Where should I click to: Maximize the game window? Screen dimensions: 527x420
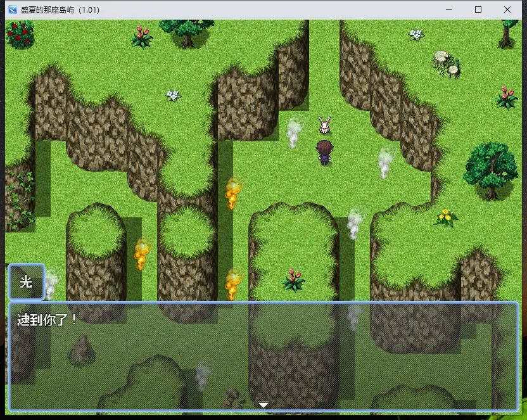pyautogui.click(x=478, y=10)
